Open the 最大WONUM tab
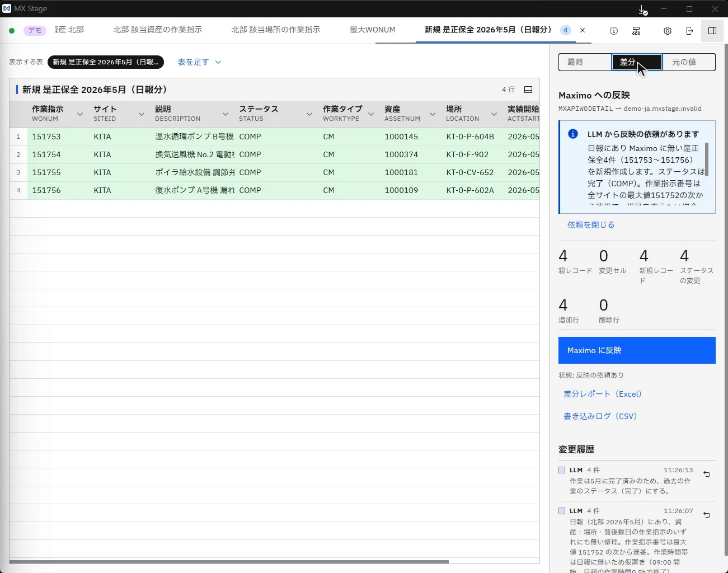 [373, 30]
